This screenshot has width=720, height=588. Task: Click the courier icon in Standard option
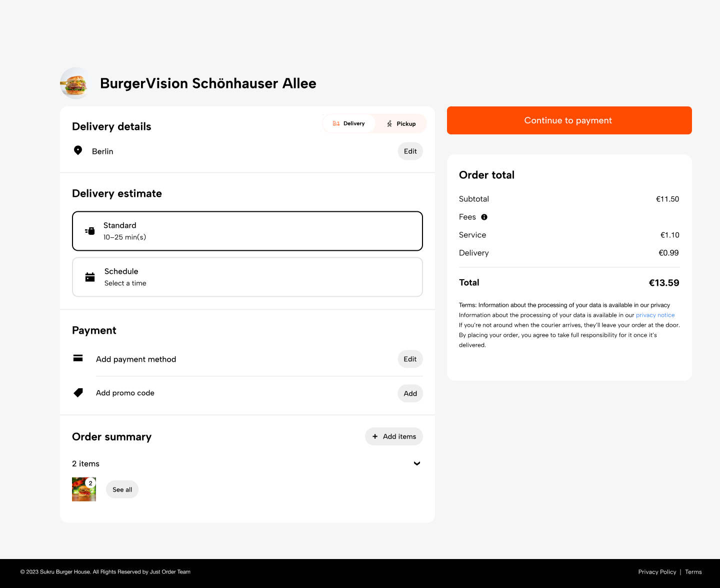[90, 231]
